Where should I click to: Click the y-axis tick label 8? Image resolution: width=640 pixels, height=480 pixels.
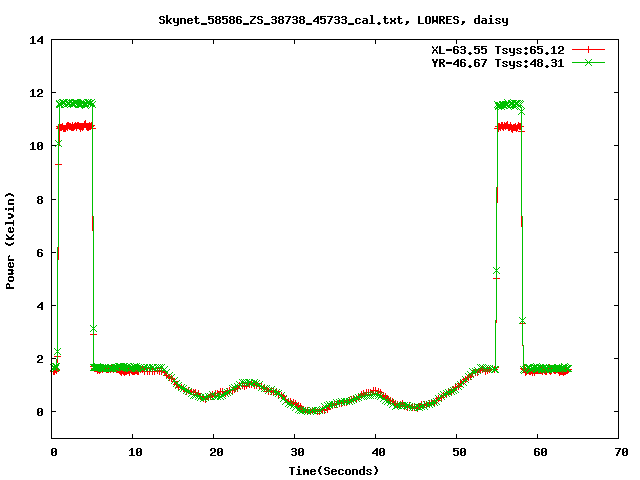(x=40, y=200)
